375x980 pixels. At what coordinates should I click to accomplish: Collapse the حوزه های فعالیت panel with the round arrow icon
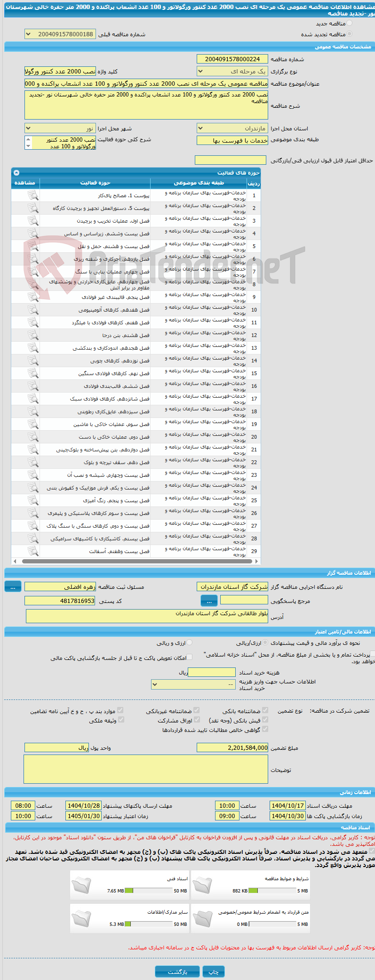tap(16, 173)
